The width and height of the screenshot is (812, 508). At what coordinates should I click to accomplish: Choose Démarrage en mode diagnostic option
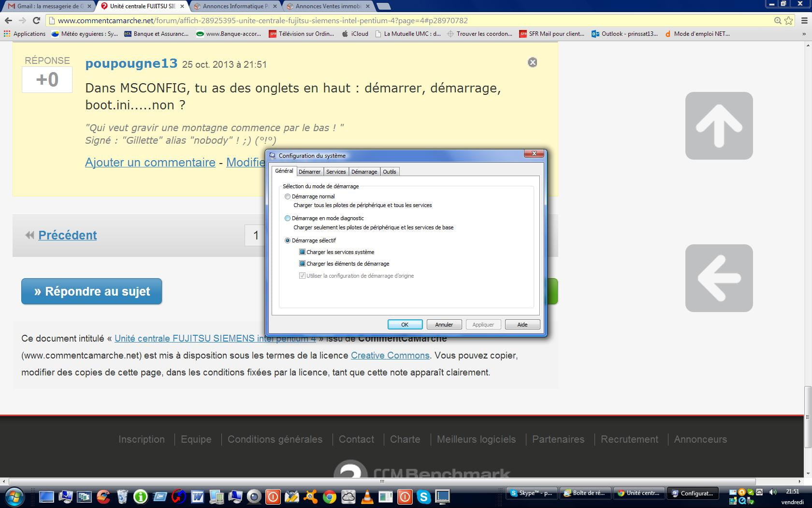point(288,218)
